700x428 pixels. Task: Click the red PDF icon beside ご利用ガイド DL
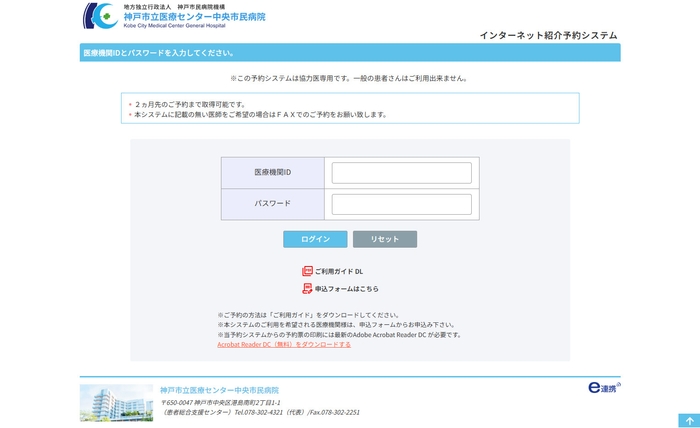pos(308,271)
